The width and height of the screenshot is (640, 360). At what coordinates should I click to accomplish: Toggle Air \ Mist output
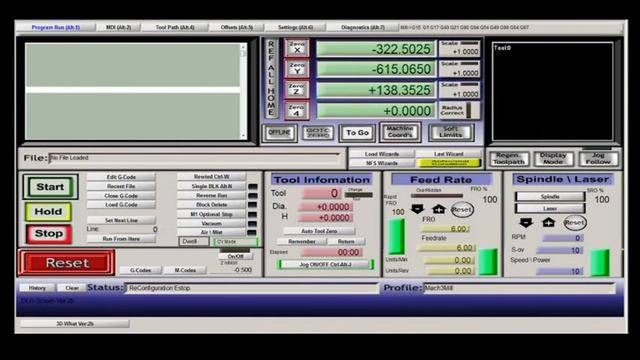(211, 232)
